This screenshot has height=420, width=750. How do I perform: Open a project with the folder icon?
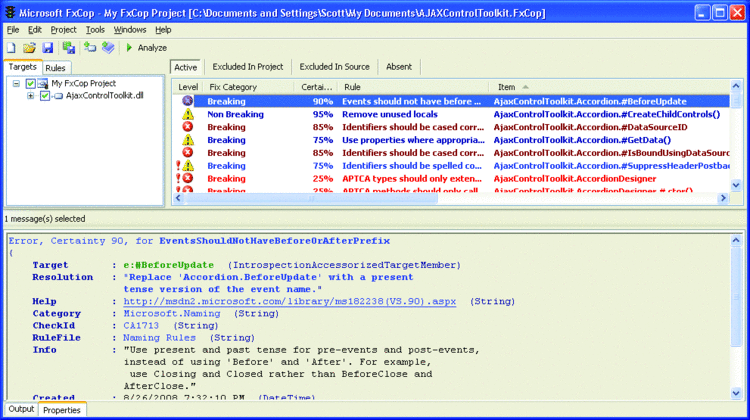tap(29, 48)
